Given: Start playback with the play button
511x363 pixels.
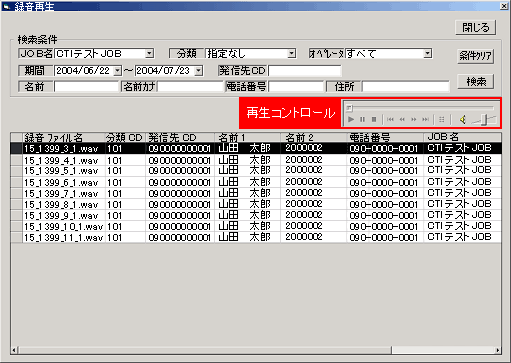Looking at the screenshot, I should pyautogui.click(x=351, y=119).
